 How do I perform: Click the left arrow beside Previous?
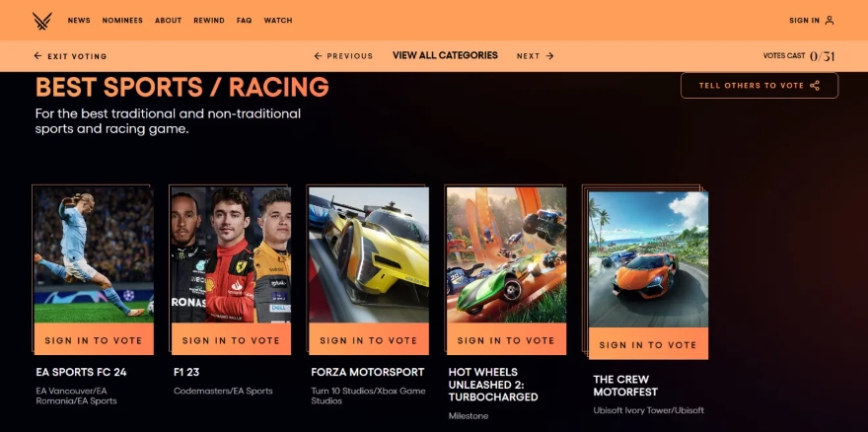click(318, 56)
